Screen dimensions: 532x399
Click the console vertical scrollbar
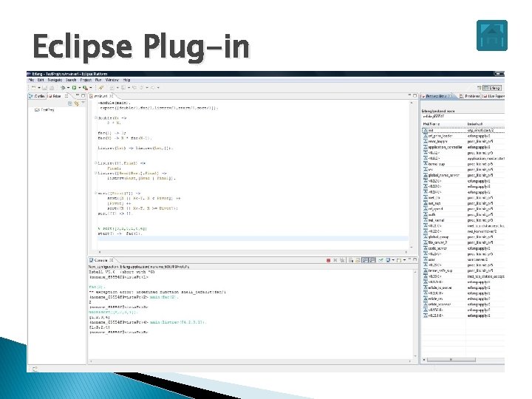coord(415,314)
